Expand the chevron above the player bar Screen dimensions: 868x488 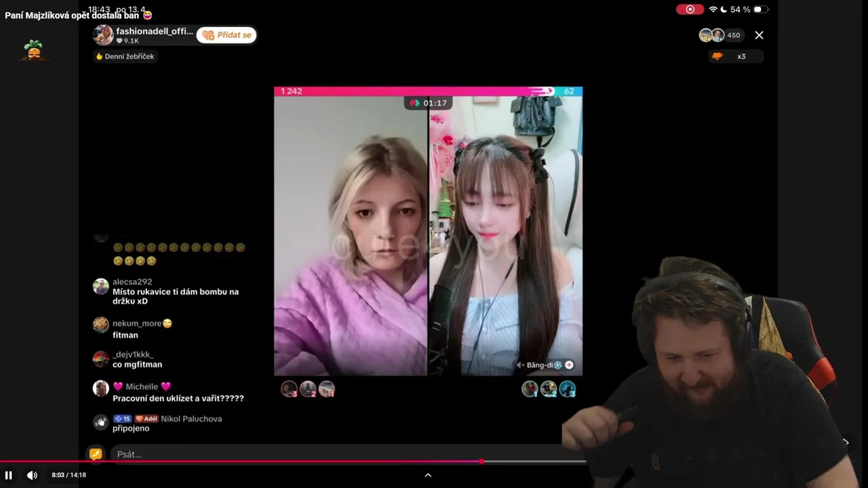(x=428, y=475)
